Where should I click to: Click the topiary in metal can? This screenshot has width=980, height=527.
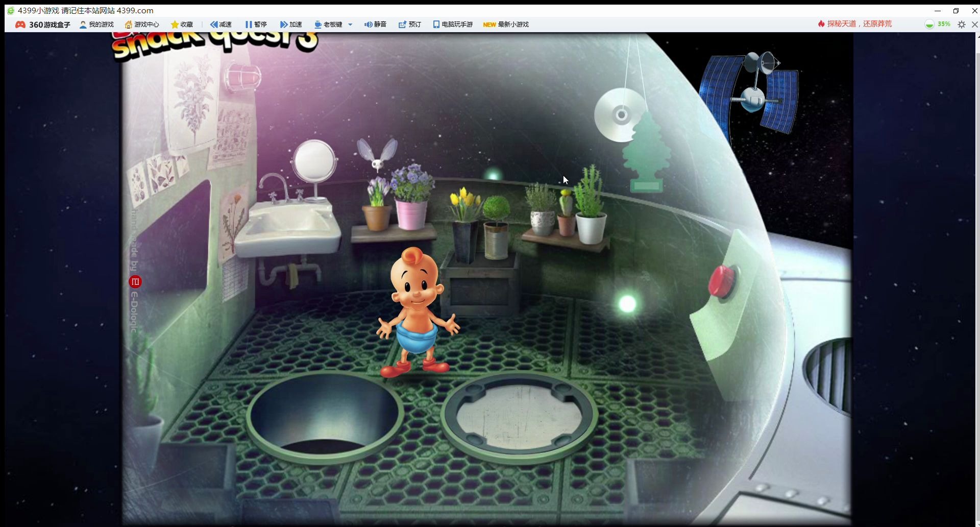496,228
